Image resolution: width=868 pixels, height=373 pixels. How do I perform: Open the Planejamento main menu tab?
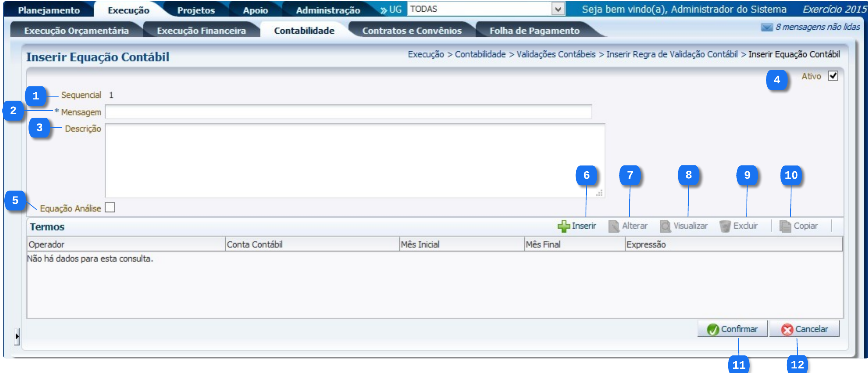click(49, 10)
